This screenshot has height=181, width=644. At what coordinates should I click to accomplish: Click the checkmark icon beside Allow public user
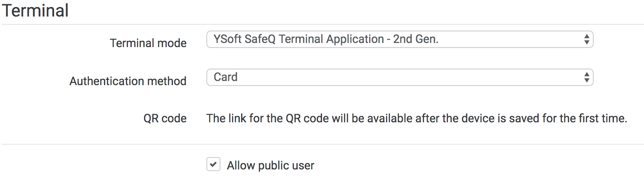[213, 165]
